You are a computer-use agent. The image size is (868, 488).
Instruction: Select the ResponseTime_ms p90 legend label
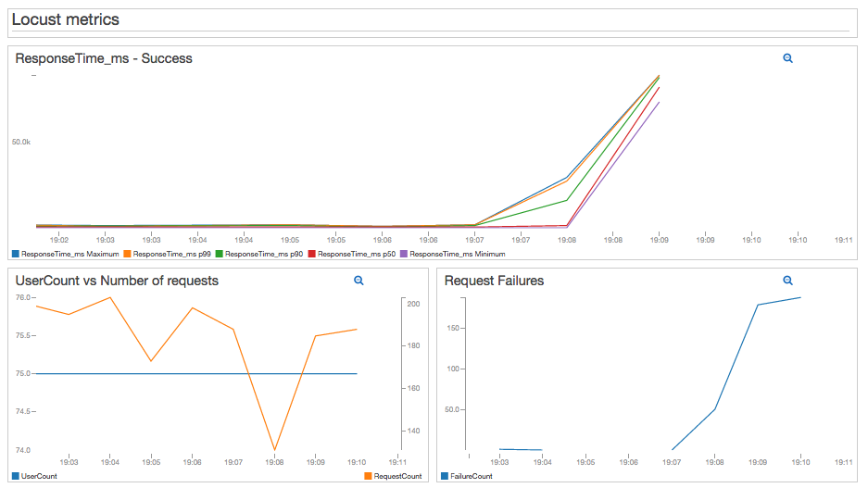[x=264, y=254]
